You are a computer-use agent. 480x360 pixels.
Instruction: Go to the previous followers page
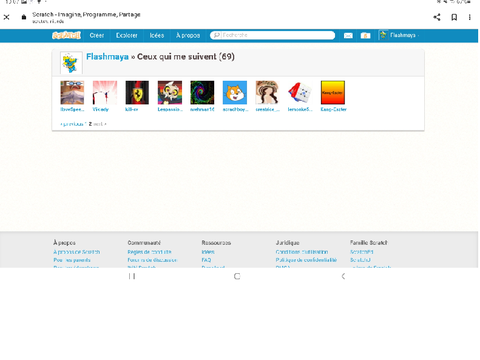[71, 124]
